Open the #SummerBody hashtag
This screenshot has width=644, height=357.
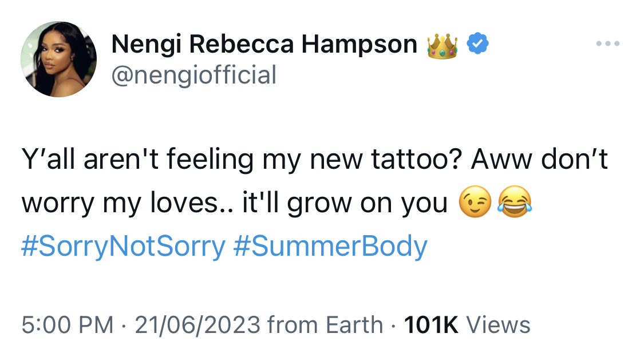tap(331, 247)
